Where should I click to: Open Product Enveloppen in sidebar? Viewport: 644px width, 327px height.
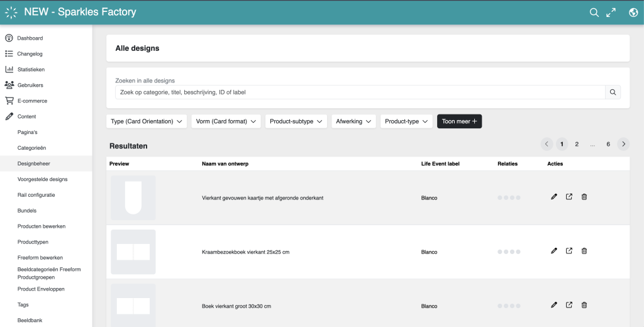pos(41,289)
